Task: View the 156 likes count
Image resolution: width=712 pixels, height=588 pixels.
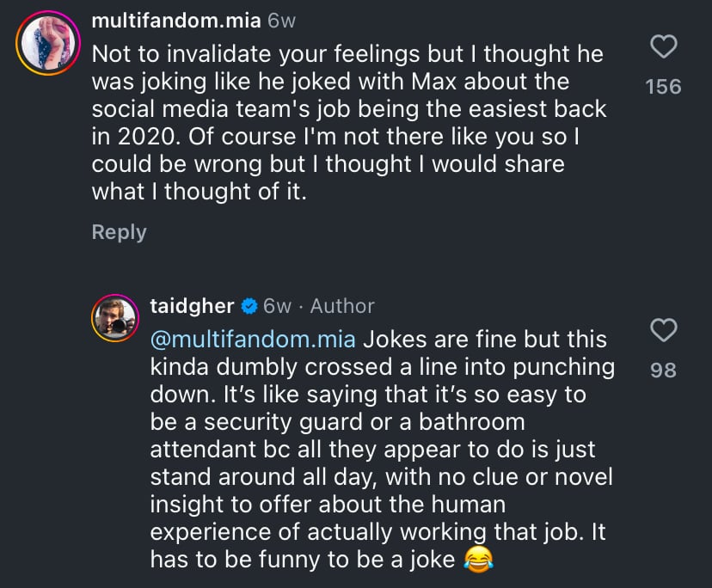Action: click(663, 87)
